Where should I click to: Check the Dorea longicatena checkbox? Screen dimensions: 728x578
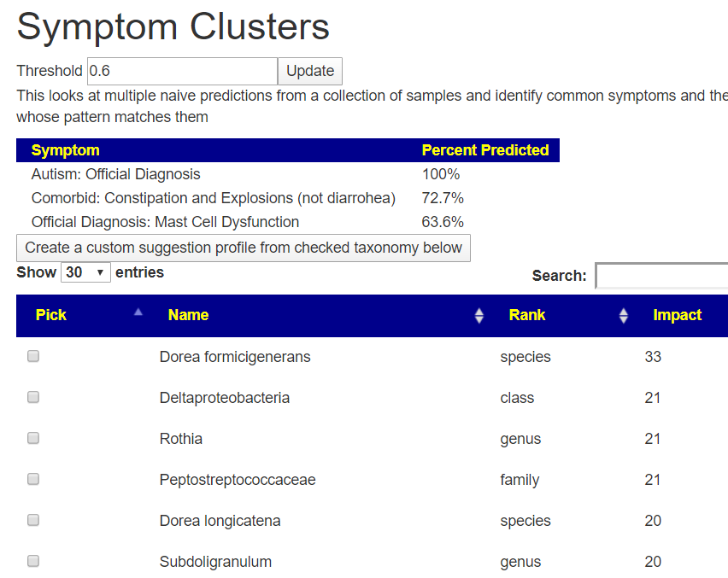tap(33, 521)
